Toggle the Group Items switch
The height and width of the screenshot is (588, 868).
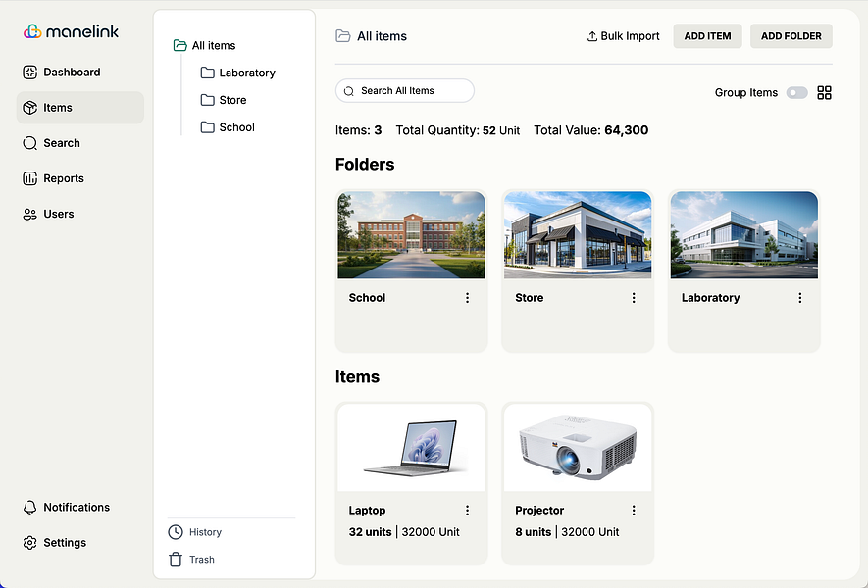coord(797,93)
